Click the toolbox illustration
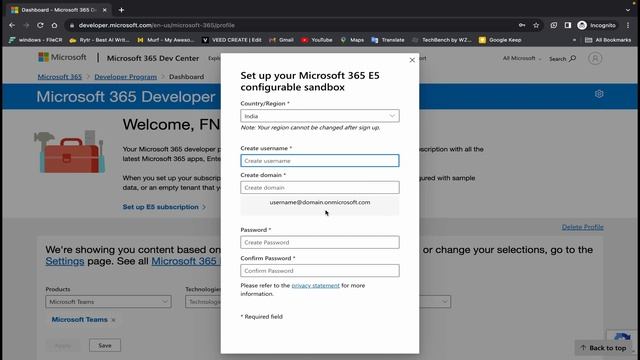Image resolution: width=640 pixels, height=360 pixels. click(x=69, y=152)
